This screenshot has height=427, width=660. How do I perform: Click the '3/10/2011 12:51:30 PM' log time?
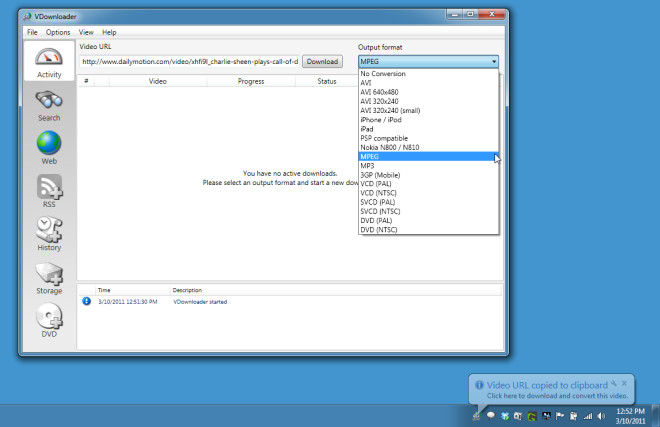[128, 302]
